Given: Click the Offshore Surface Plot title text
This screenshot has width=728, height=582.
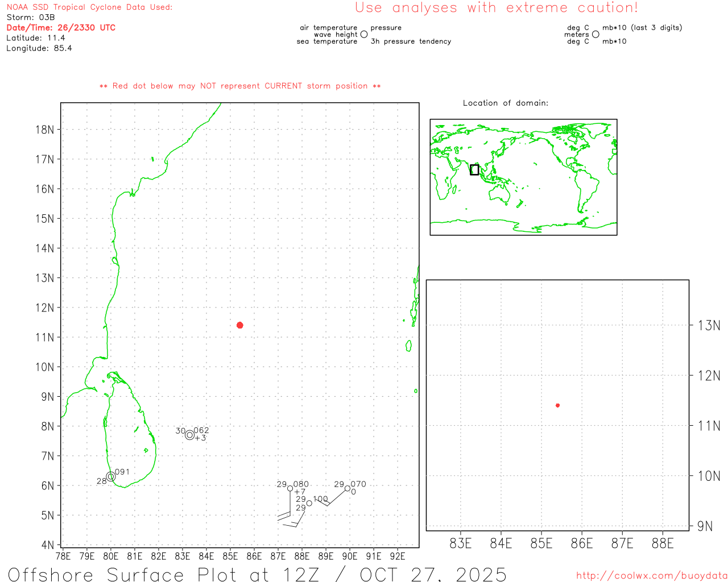Looking at the screenshot, I should tap(257, 574).
